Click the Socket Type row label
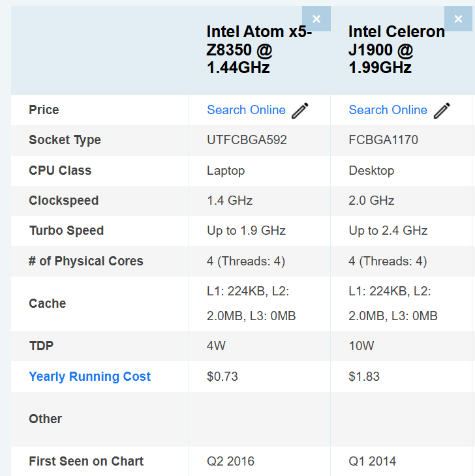 point(65,140)
